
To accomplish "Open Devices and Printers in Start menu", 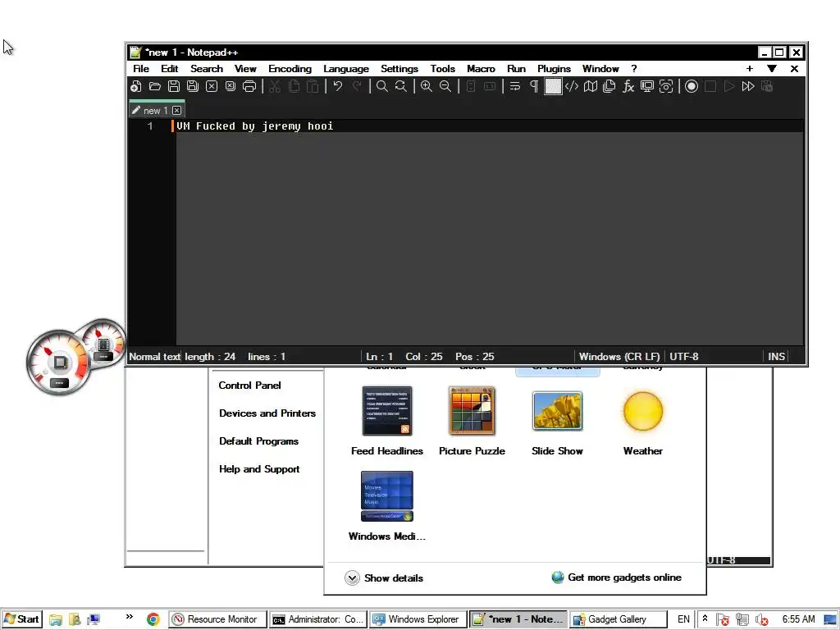I will click(267, 413).
